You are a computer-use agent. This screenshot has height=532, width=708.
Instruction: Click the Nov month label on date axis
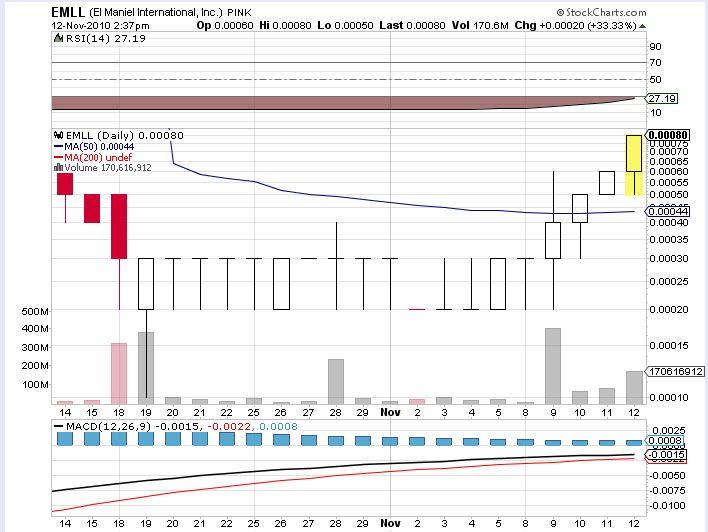[x=390, y=412]
